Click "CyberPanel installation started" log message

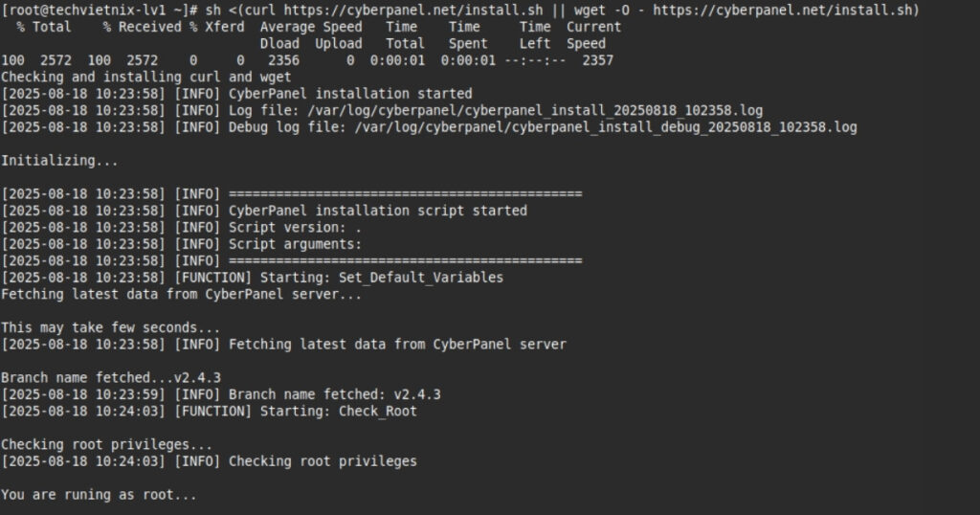tap(350, 94)
